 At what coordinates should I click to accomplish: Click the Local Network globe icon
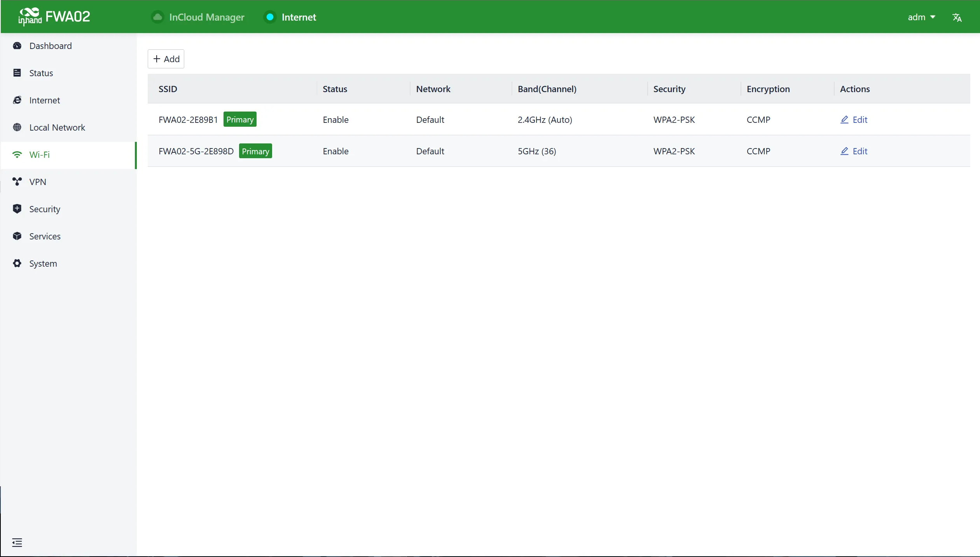pos(17,127)
